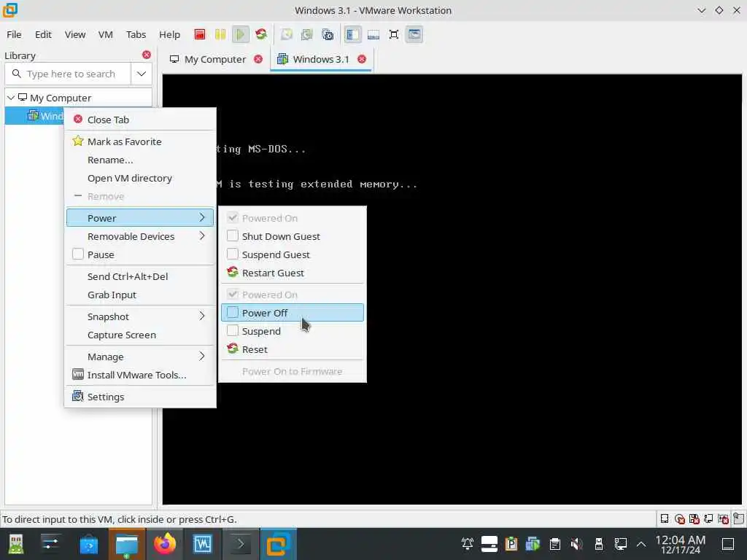Click the Settings icon in context menu
The image size is (747, 560).
pyautogui.click(x=77, y=396)
